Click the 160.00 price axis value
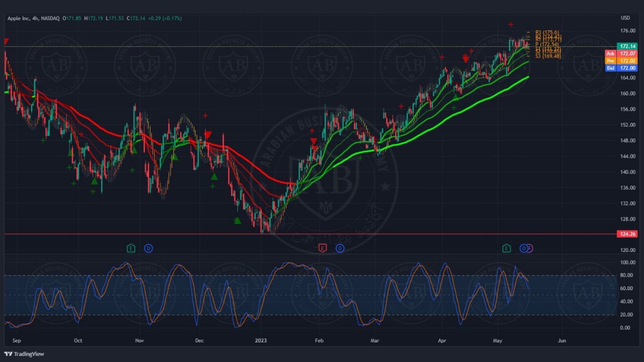The image size is (644, 362). point(628,94)
